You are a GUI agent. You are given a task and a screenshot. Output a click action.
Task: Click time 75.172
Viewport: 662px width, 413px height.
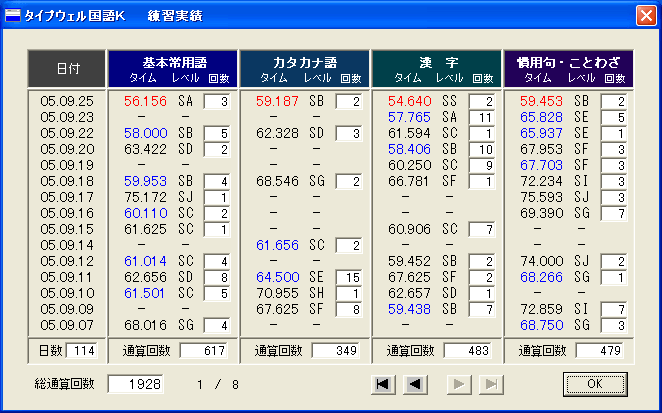(145, 198)
